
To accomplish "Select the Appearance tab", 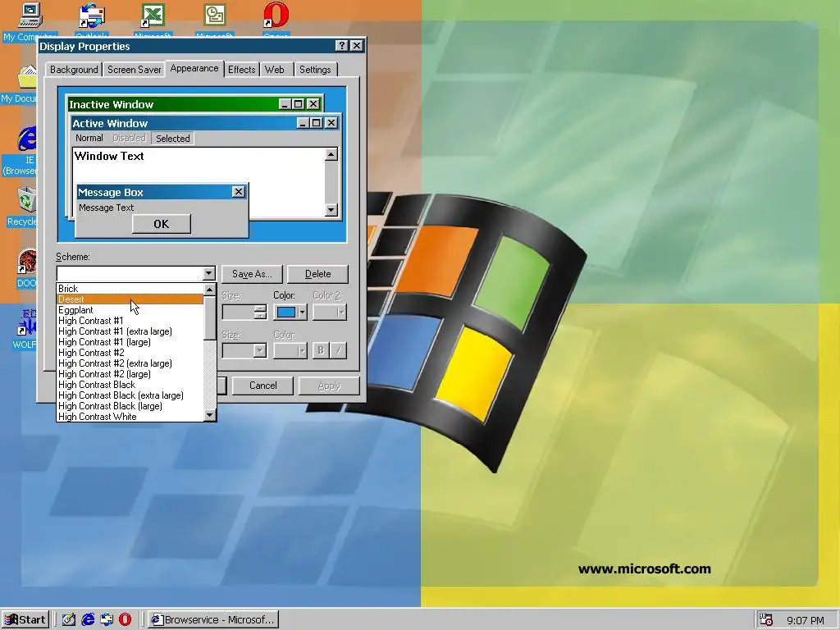I will click(x=194, y=69).
